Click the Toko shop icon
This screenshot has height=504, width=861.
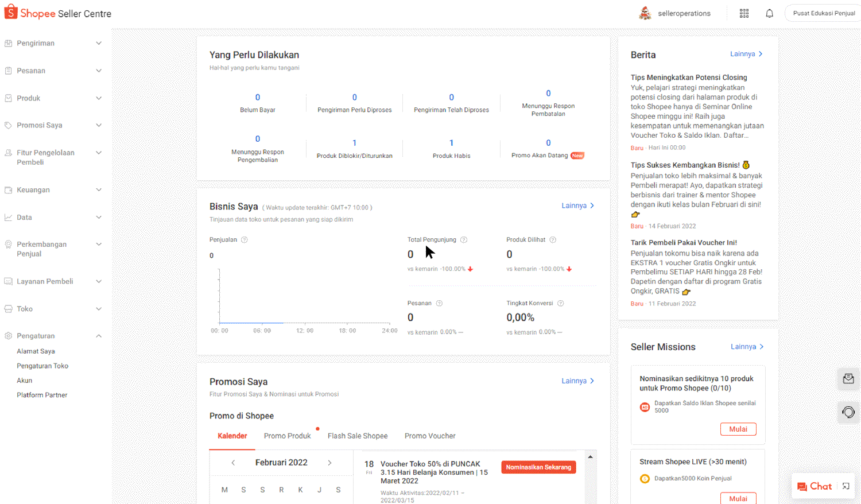(x=9, y=309)
